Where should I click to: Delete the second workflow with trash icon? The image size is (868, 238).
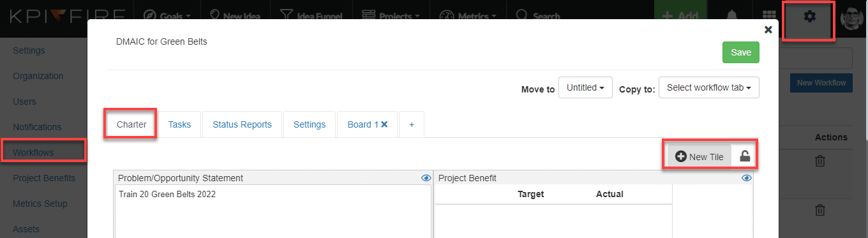pyautogui.click(x=820, y=209)
